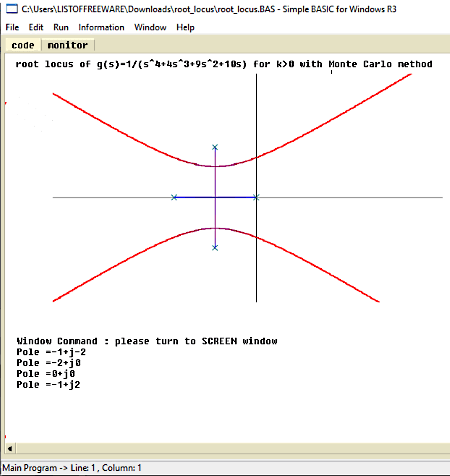Open the Help menu
The width and height of the screenshot is (450, 476).
pos(185,27)
